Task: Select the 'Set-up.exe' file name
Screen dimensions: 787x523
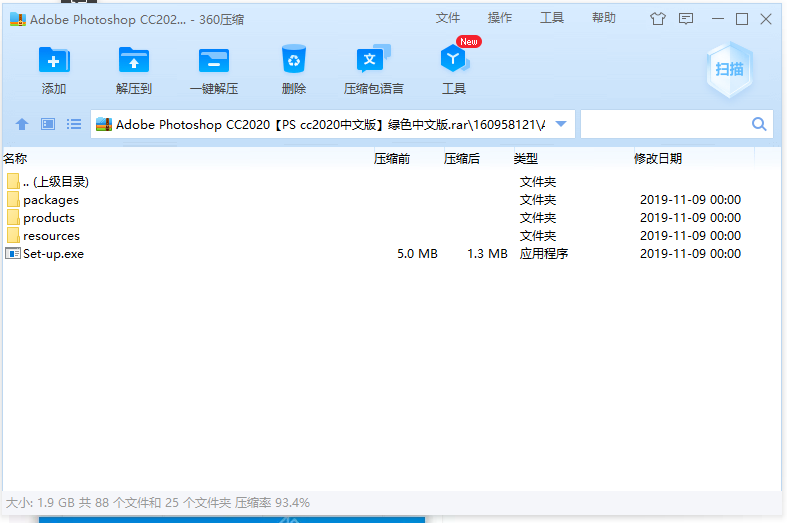Action: tap(54, 254)
